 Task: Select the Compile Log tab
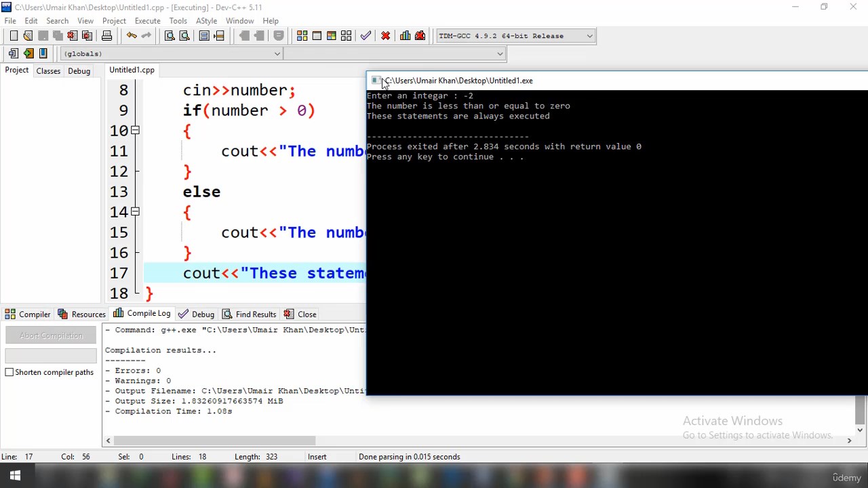tap(142, 314)
